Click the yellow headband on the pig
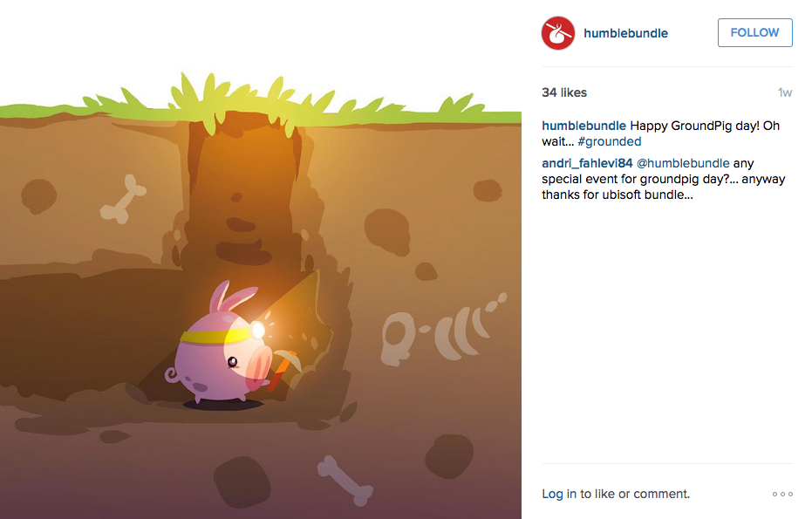The width and height of the screenshot is (812, 519). coord(216,336)
